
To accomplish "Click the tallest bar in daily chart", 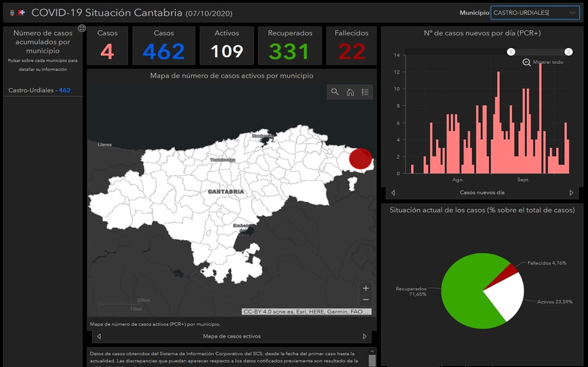I will click(x=541, y=118).
